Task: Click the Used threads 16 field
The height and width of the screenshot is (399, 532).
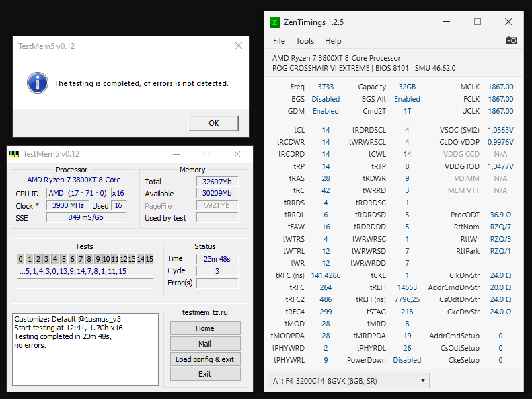Action: click(118, 205)
